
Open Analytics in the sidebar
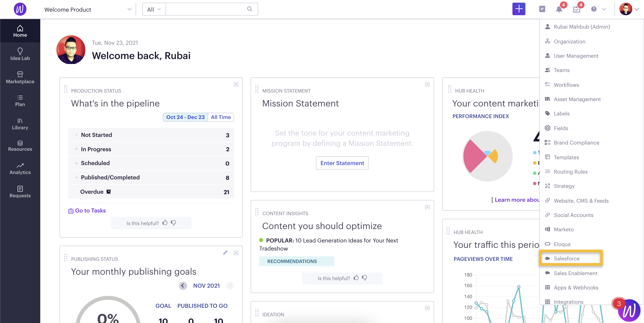(20, 169)
